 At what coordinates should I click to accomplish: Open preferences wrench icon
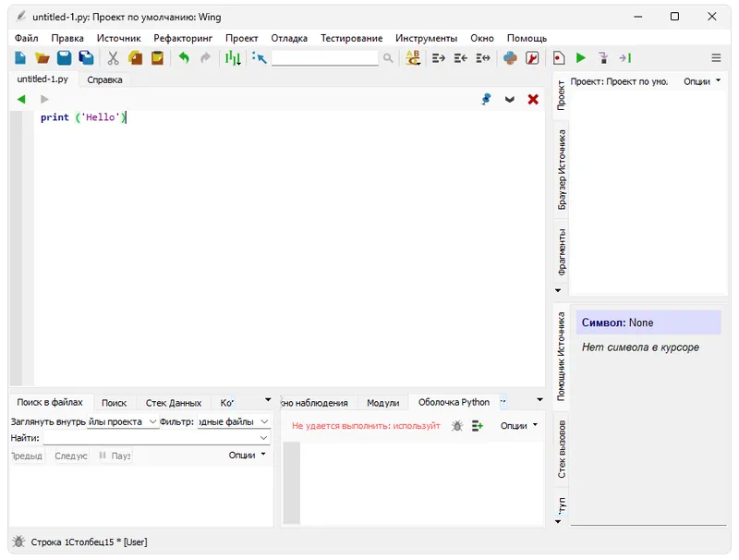click(x=532, y=58)
